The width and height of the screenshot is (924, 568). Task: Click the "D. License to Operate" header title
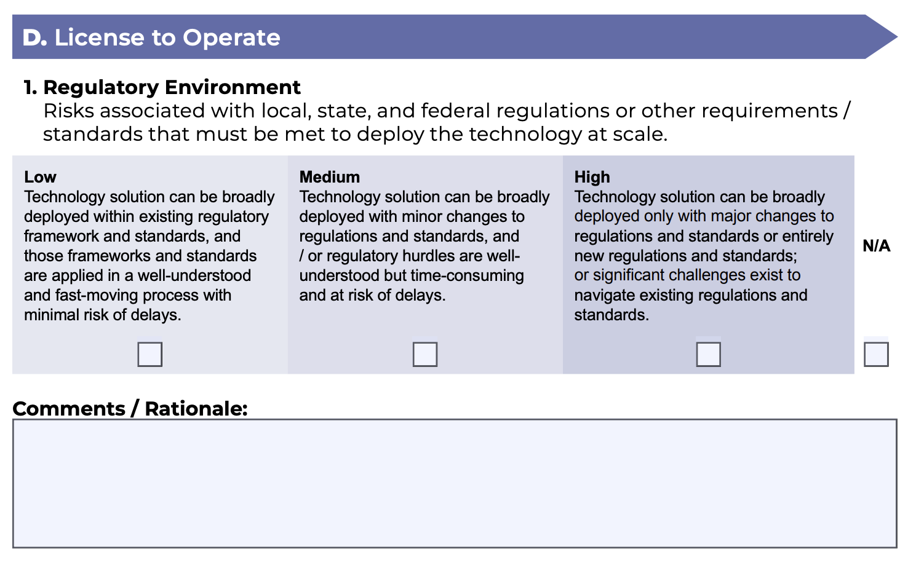pos(151,37)
